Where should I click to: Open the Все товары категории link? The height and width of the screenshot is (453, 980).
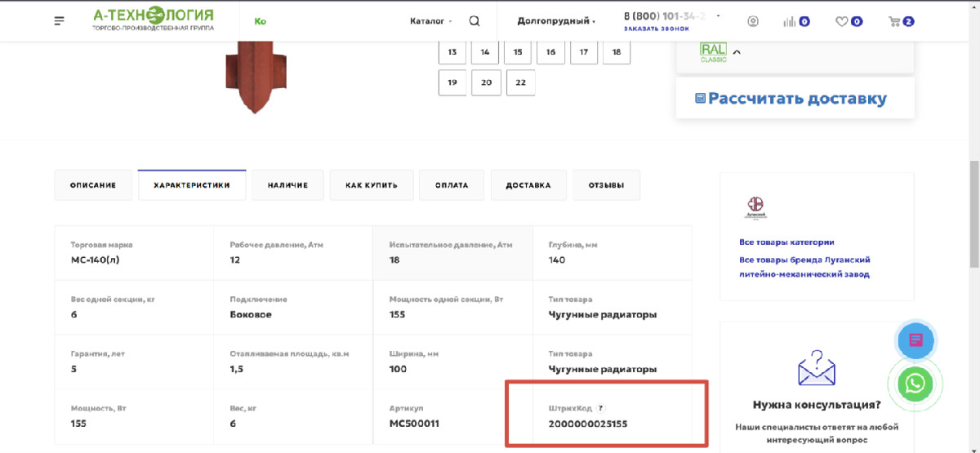click(x=786, y=242)
